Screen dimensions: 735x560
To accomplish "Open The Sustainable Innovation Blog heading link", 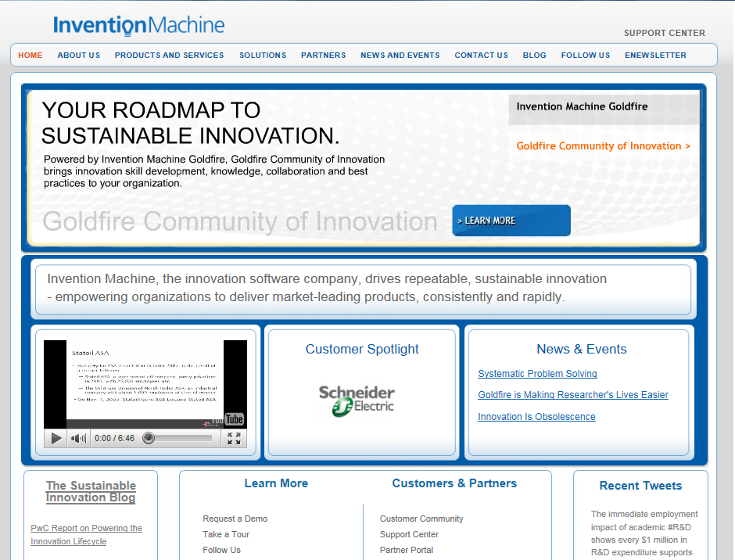I will [x=91, y=491].
